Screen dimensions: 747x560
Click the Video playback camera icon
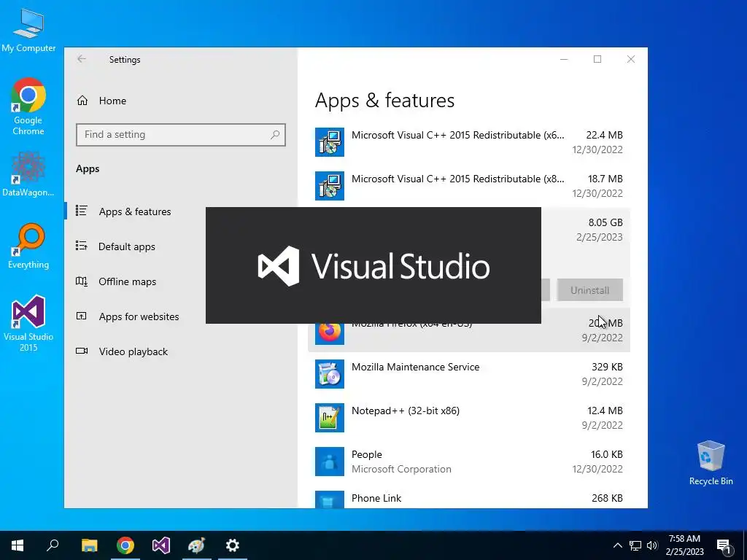tap(82, 351)
